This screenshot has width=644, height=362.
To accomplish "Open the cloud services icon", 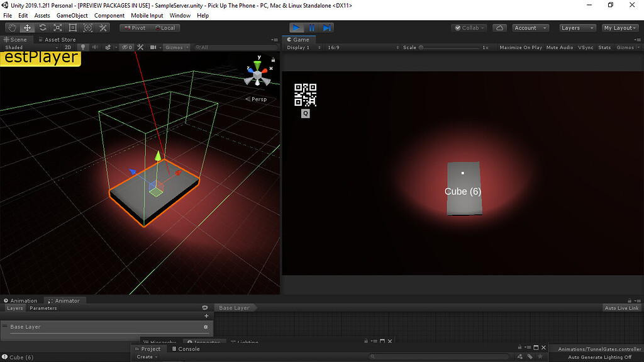I will click(x=499, y=28).
